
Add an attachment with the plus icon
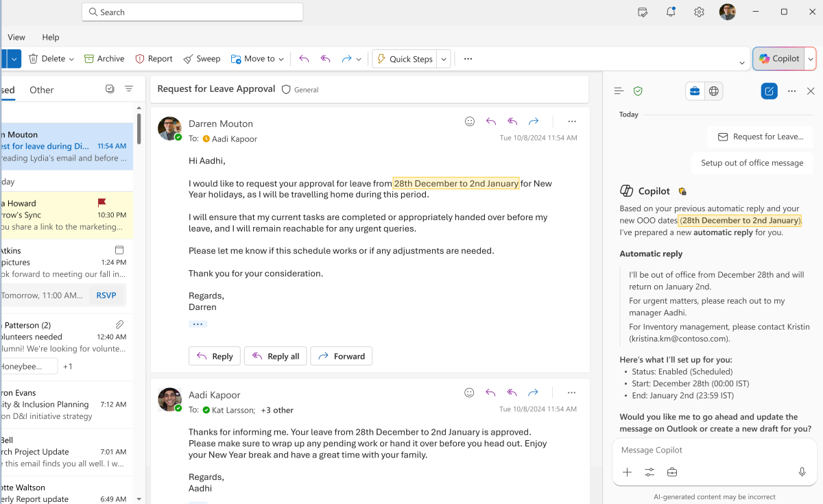point(627,472)
